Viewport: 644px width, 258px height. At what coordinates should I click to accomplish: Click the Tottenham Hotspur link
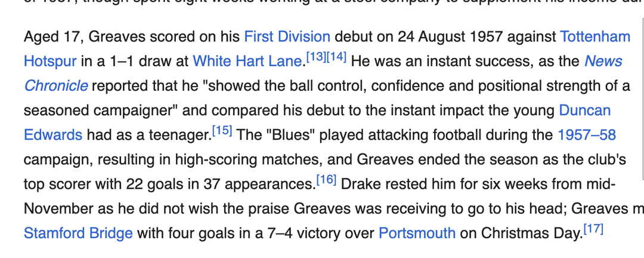click(595, 37)
